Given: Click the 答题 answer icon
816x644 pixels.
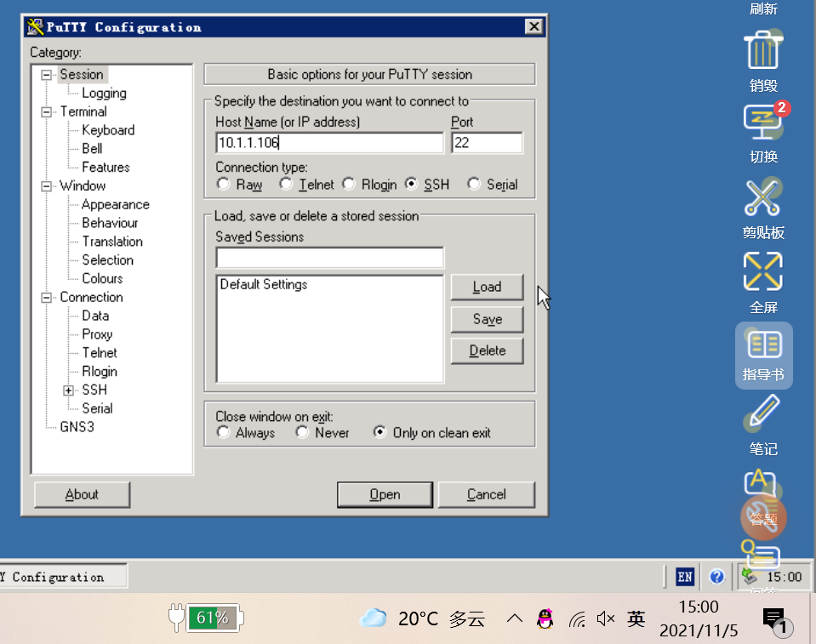Looking at the screenshot, I should [763, 517].
